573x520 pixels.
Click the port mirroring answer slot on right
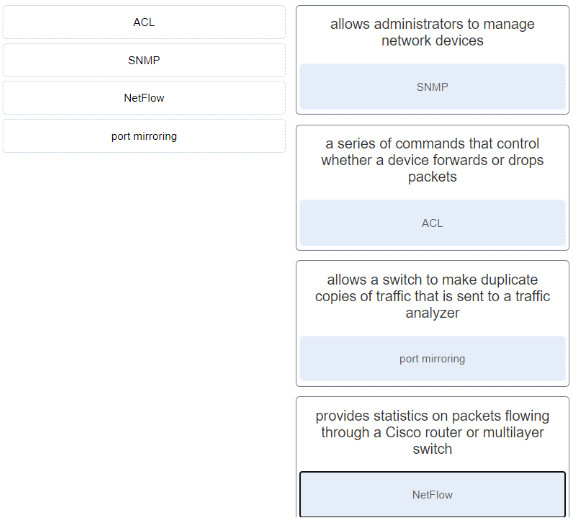pyautogui.click(x=433, y=359)
